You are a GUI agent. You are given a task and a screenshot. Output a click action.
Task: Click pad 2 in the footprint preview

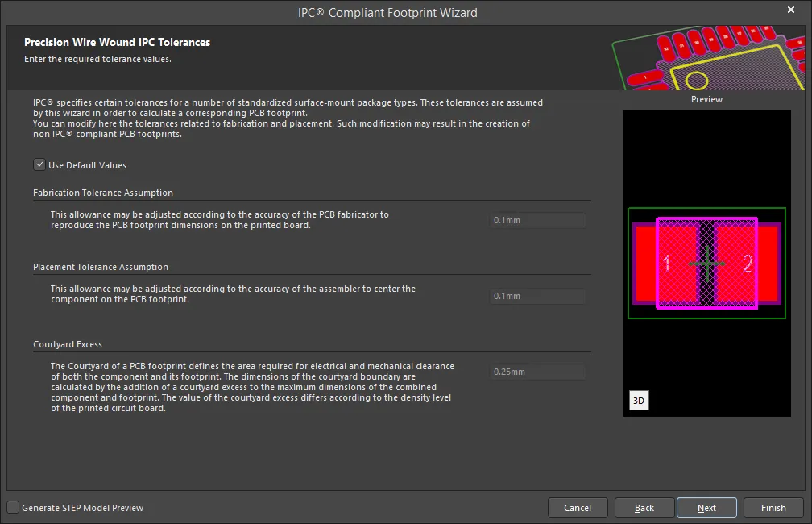click(x=747, y=264)
